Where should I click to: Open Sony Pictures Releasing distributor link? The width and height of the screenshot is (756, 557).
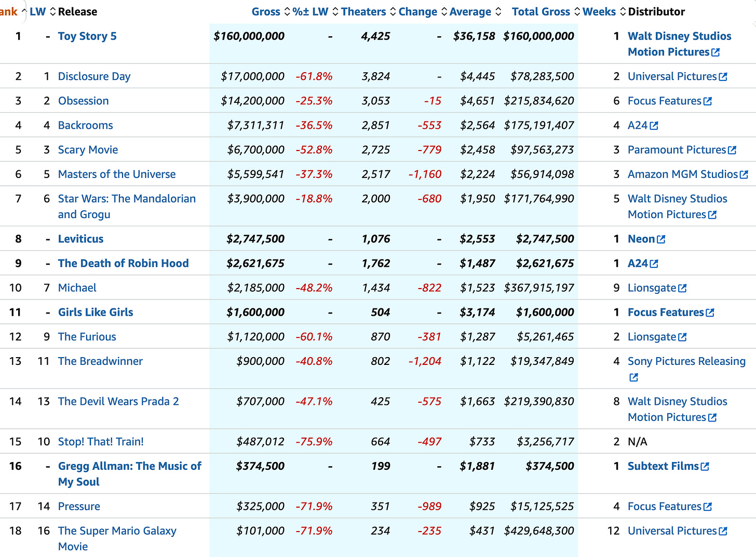point(686,361)
